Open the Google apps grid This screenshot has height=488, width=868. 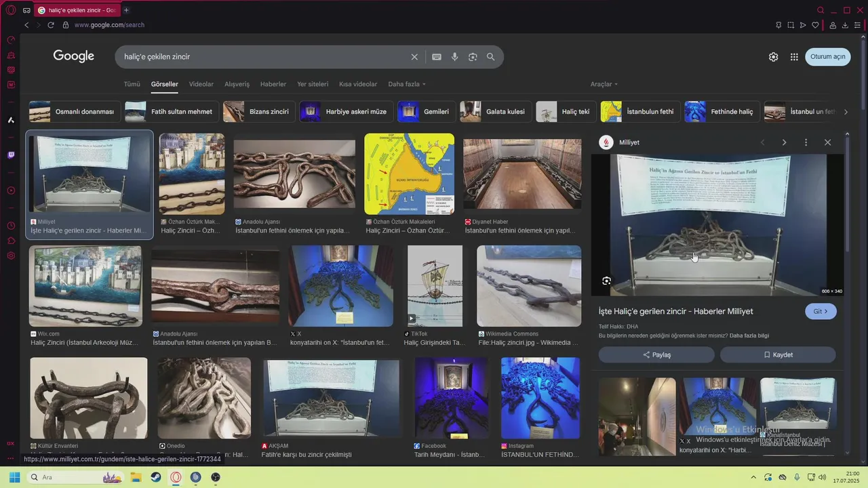[x=794, y=57]
